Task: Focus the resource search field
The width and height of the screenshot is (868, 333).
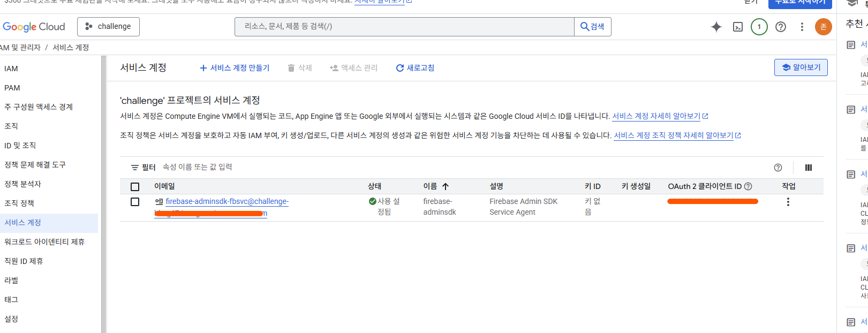Action: pos(404,27)
